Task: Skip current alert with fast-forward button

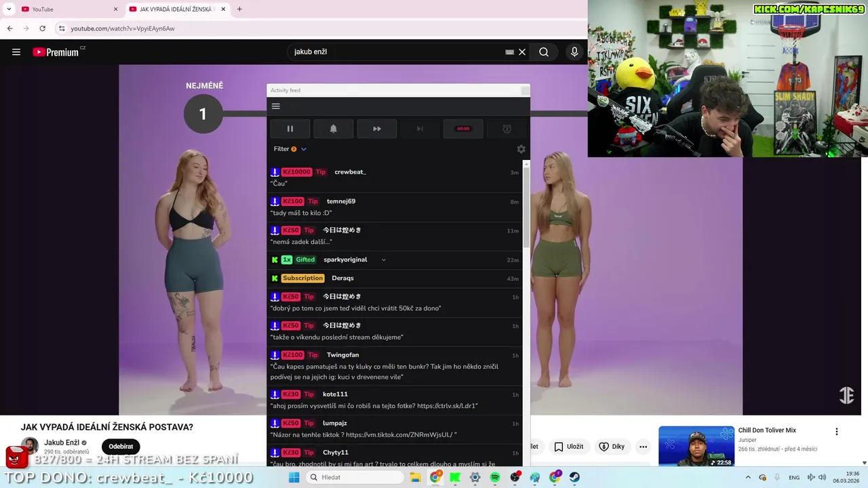Action: click(377, 129)
